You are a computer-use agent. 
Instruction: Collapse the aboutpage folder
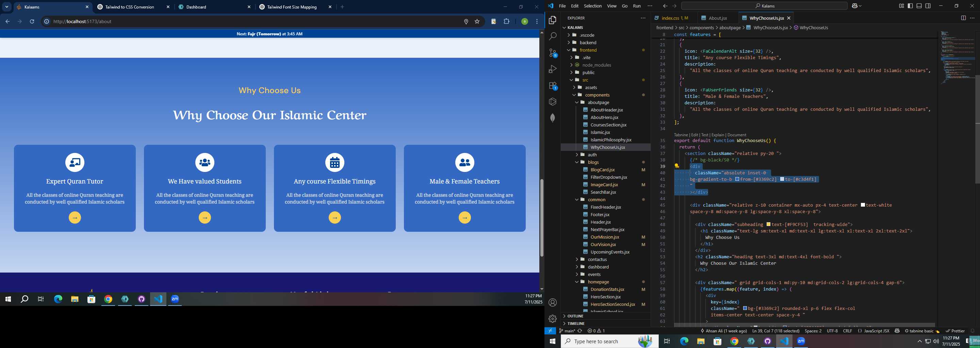coord(577,102)
